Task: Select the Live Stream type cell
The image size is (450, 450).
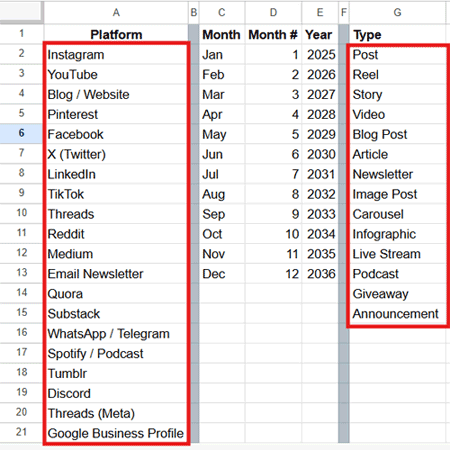Action: pos(397,253)
